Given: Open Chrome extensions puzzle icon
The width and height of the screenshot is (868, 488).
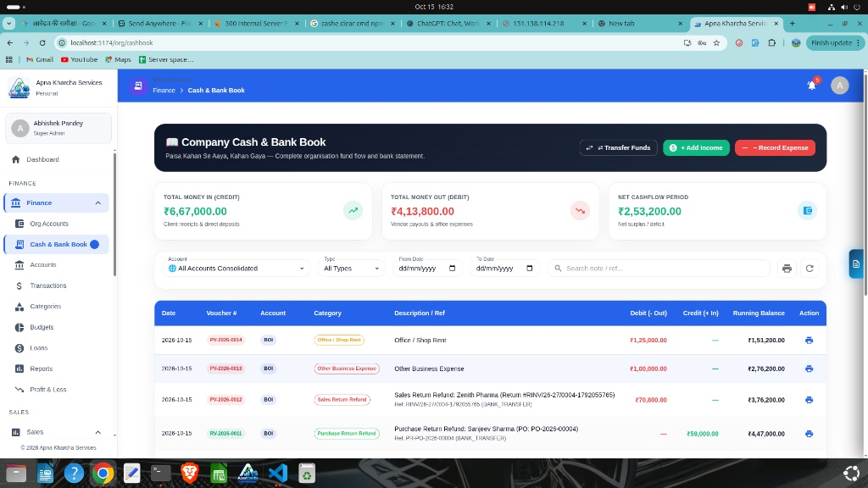Looking at the screenshot, I should tap(771, 42).
